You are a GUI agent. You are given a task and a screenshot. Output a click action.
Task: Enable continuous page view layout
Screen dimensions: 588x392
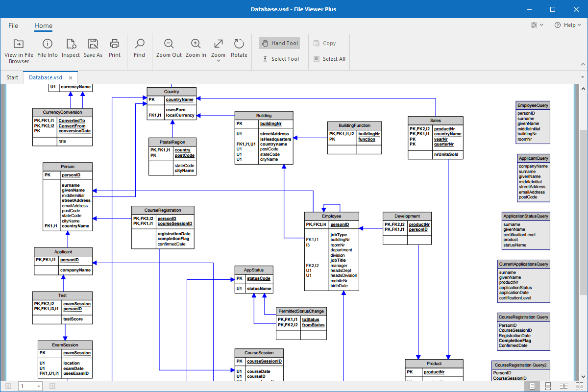click(x=548, y=386)
